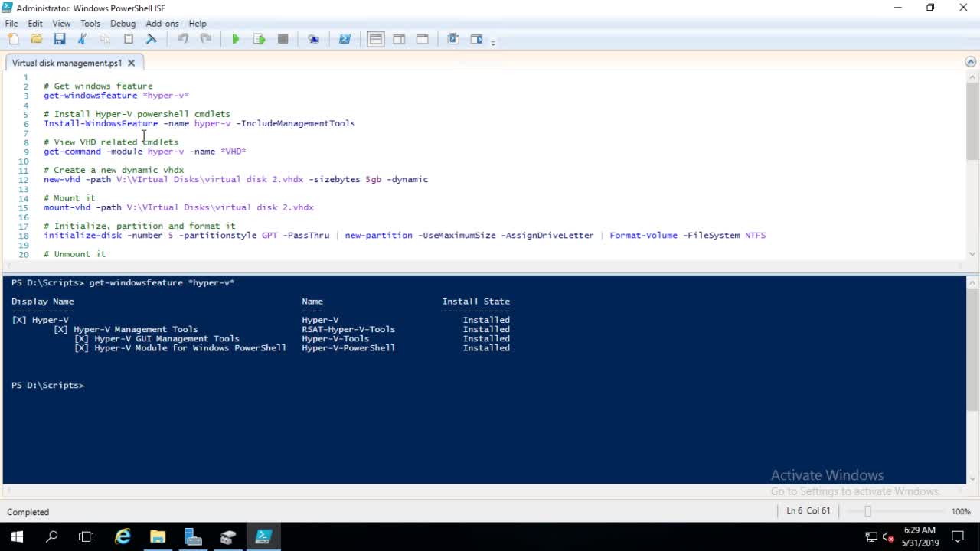Viewport: 980px width, 551px height.
Task: Click RSAT-Hyper-V-Tools in console output
Action: click(x=348, y=329)
